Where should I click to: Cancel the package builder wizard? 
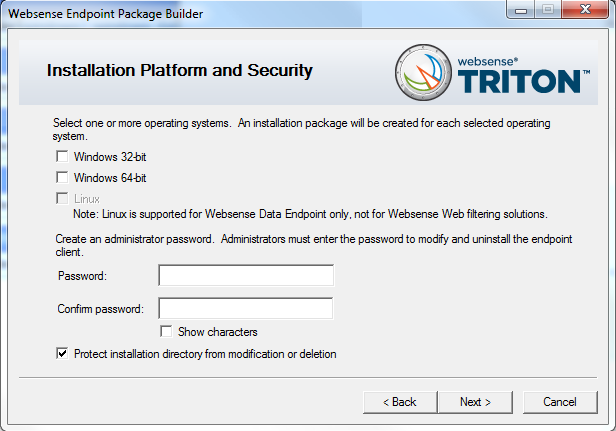pyautogui.click(x=560, y=402)
